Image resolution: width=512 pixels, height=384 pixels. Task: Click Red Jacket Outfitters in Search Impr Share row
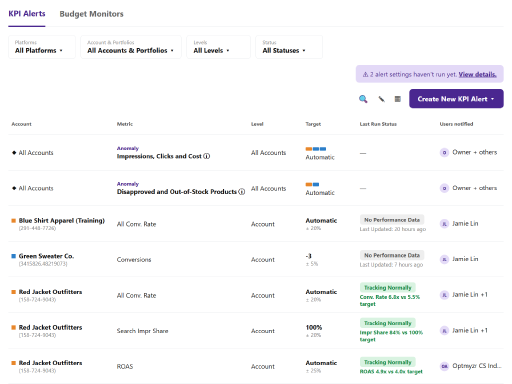tap(50, 327)
